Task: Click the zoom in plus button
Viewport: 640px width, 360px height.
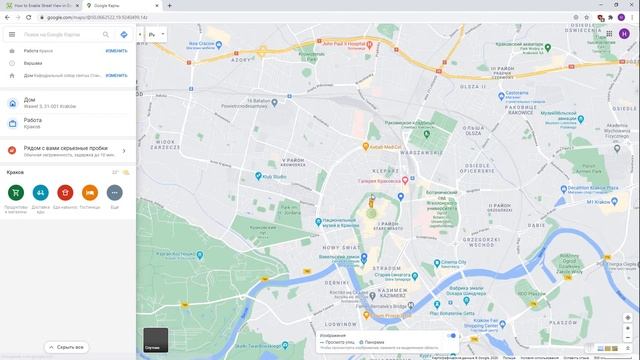Action: coord(628,328)
